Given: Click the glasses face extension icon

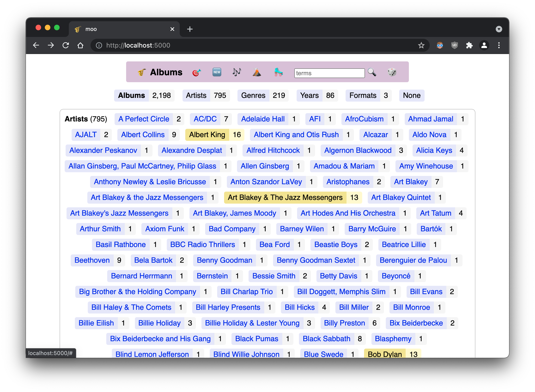Looking at the screenshot, I should coord(440,45).
